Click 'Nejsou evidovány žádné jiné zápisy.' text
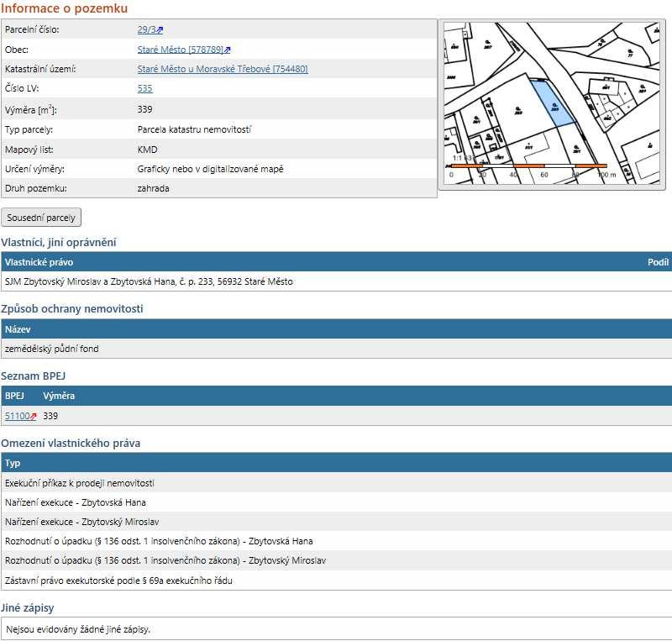The image size is (672, 641). click(x=78, y=629)
